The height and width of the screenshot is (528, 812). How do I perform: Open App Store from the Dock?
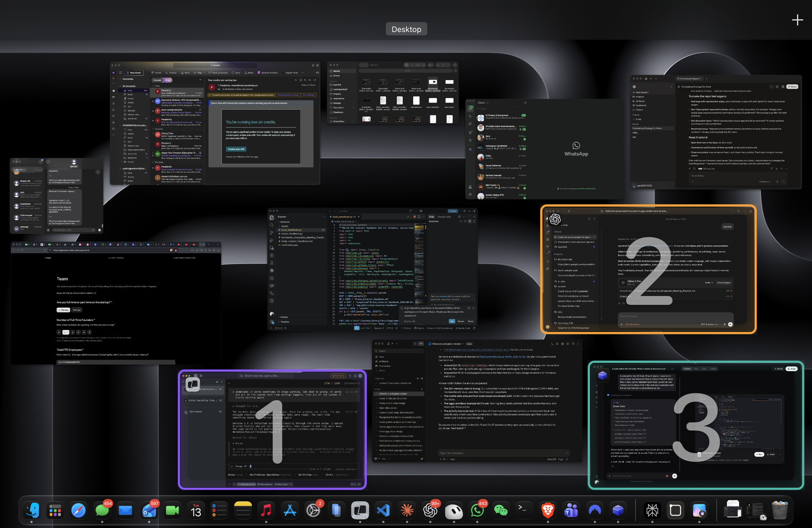tap(290, 510)
